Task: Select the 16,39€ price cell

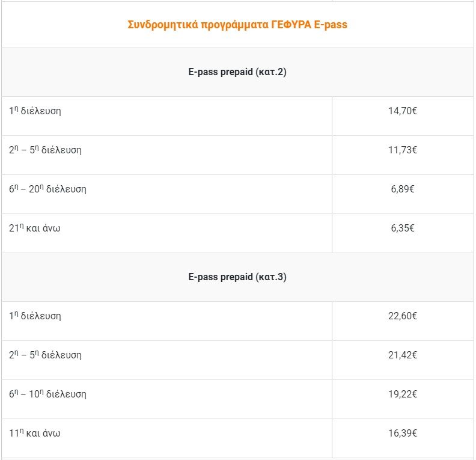Action: click(403, 434)
